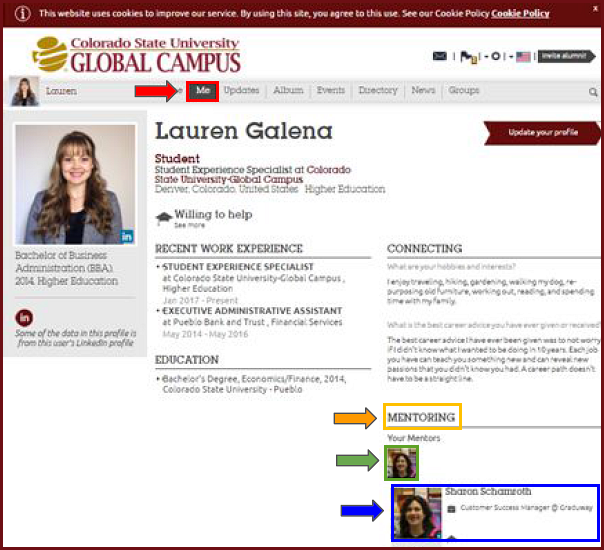Image resolution: width=604 pixels, height=550 pixels.
Task: Open the US flag language selector
Action: point(523,57)
